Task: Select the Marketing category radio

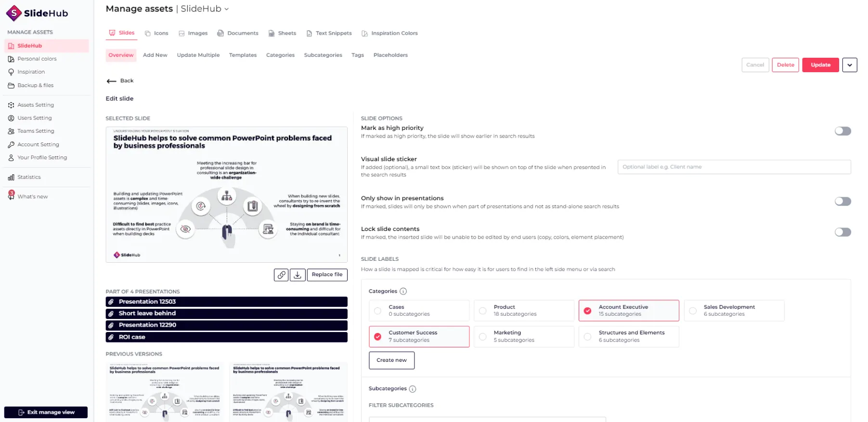Action: pyautogui.click(x=482, y=336)
